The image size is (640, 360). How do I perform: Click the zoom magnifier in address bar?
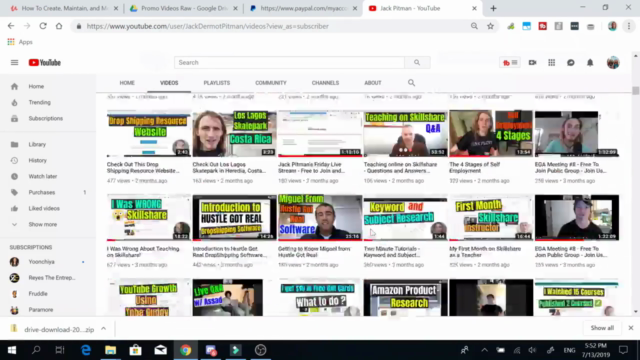point(474,26)
